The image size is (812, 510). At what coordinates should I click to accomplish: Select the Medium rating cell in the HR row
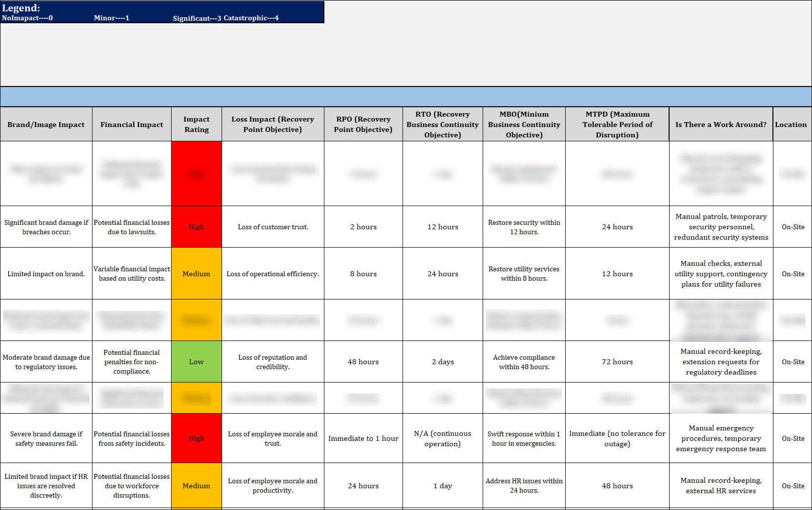196,486
